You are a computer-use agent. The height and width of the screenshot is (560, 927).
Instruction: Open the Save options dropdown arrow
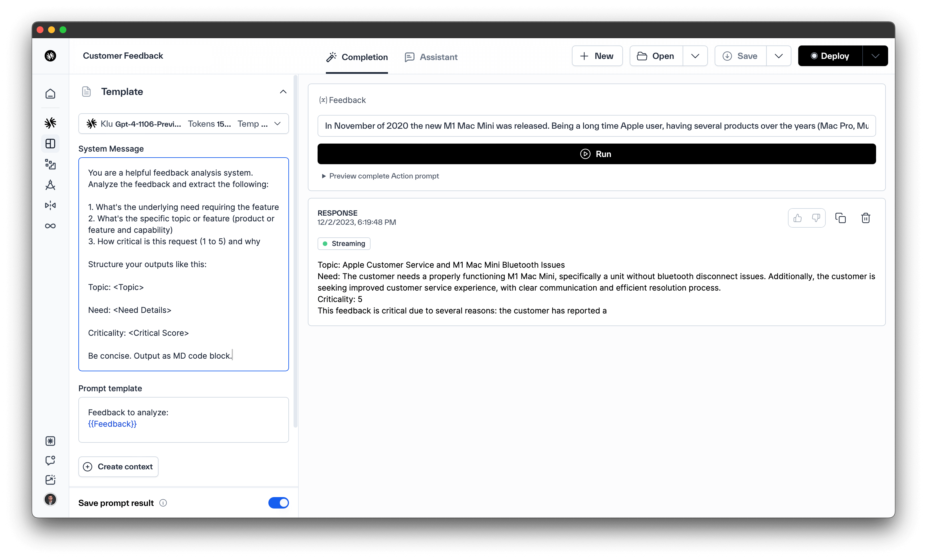pos(779,56)
